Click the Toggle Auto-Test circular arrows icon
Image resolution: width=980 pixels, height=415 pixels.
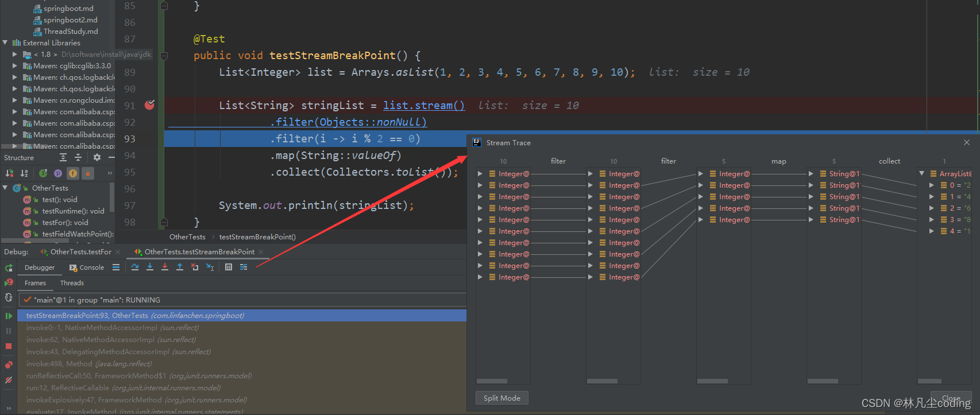[x=9, y=297]
